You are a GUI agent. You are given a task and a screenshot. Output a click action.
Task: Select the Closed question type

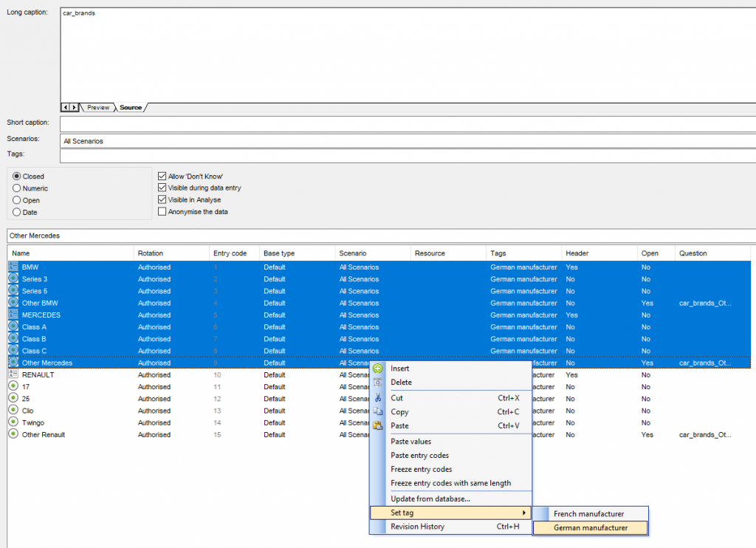[16, 176]
